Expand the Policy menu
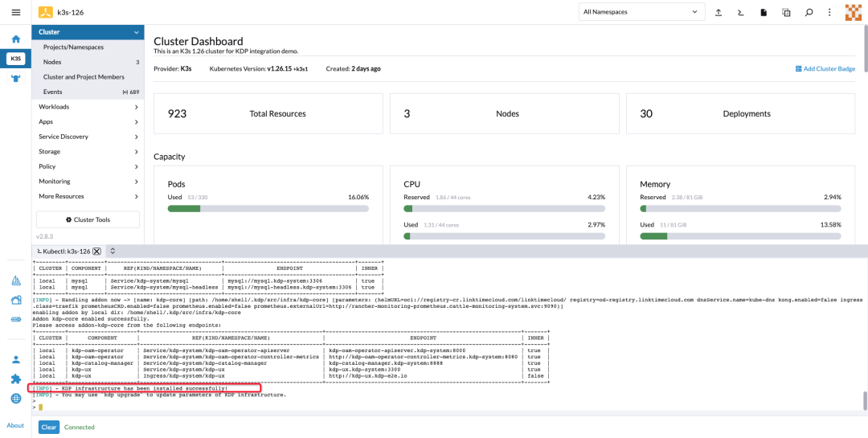868x438 pixels. click(88, 166)
